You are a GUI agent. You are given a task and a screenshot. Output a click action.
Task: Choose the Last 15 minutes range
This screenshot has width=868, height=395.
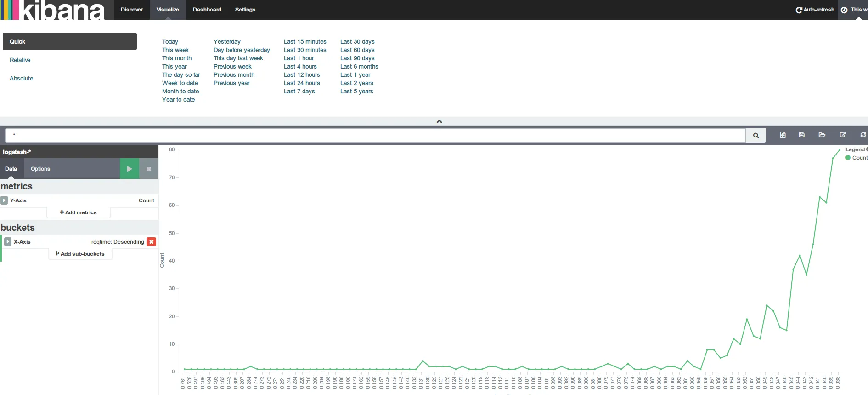coord(304,42)
